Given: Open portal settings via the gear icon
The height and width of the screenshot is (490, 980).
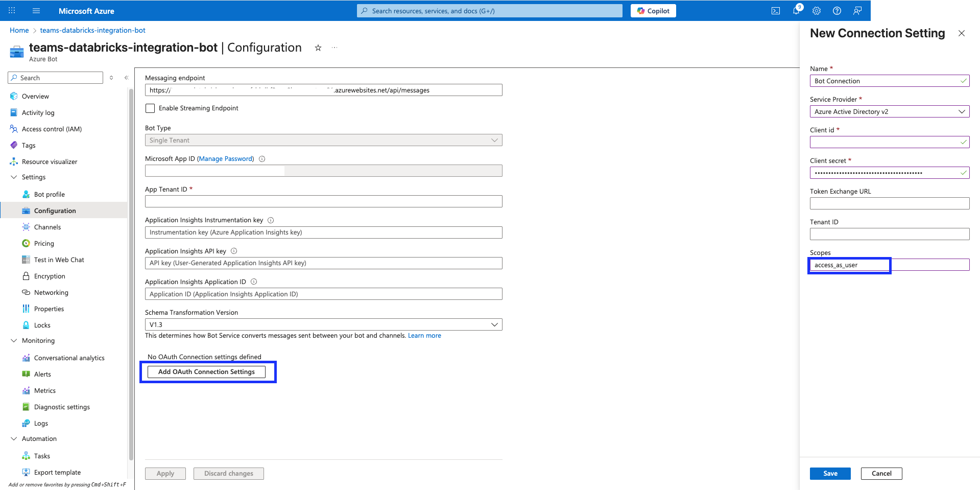Looking at the screenshot, I should [x=816, y=10].
